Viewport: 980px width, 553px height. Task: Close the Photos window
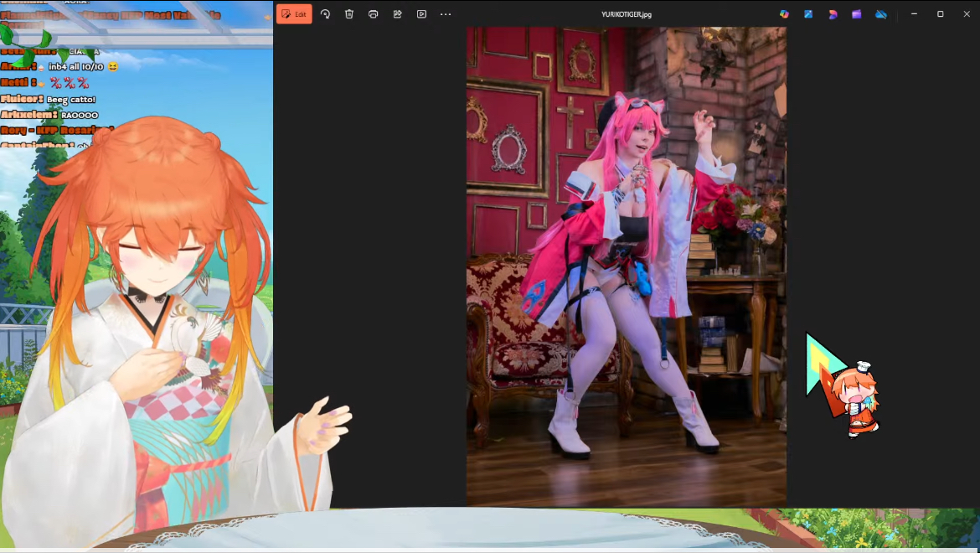tap(967, 13)
